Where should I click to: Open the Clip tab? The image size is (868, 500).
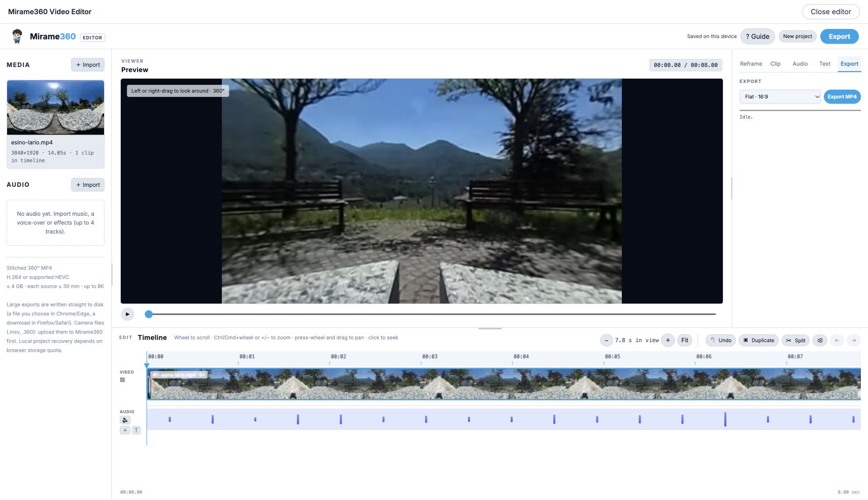775,64
